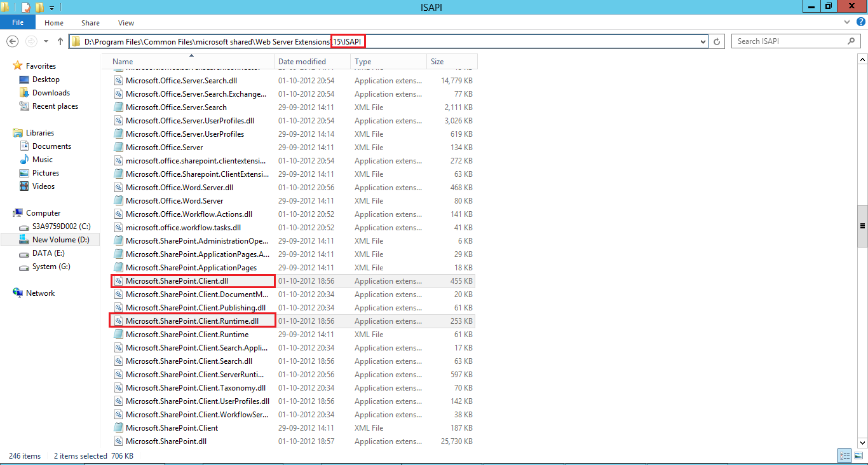Click the icon beside microsoft.office.workflow.tasks.dll
The height and width of the screenshot is (465, 868).
[x=118, y=228]
